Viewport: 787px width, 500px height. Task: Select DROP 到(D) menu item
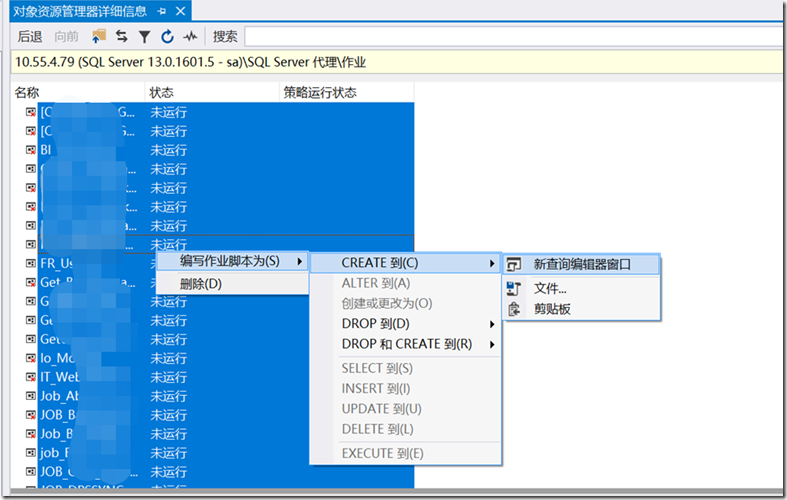pos(406,324)
